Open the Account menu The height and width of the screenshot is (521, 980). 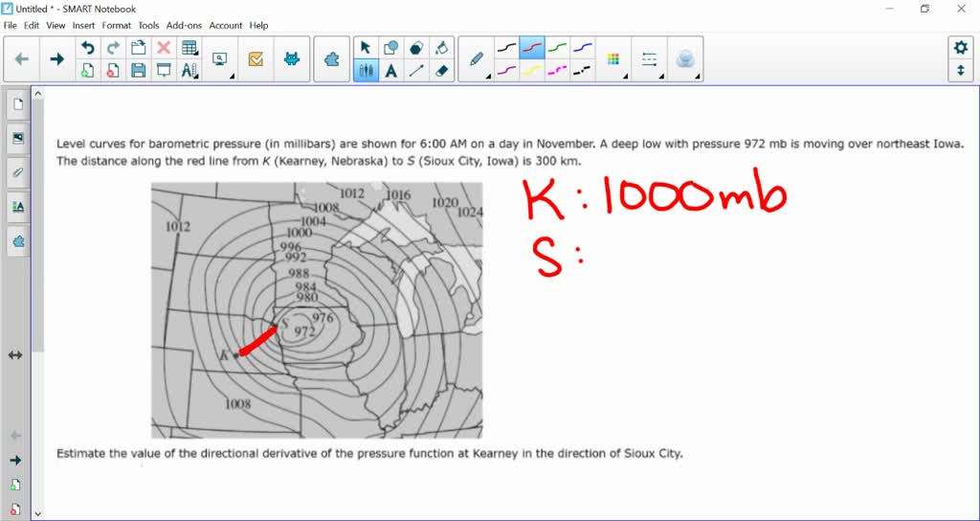(x=226, y=26)
